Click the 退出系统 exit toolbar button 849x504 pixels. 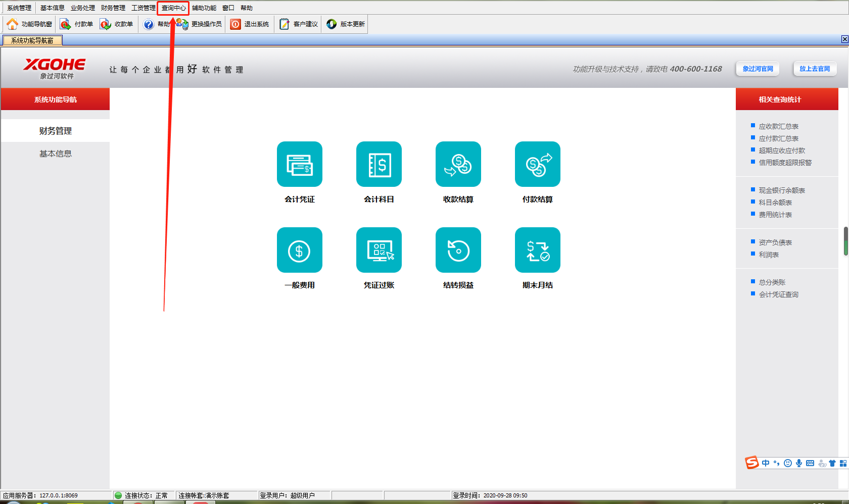click(250, 24)
